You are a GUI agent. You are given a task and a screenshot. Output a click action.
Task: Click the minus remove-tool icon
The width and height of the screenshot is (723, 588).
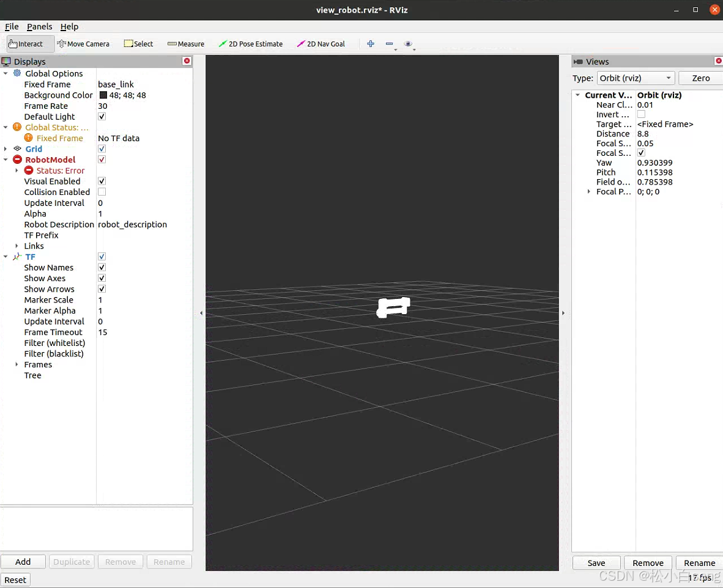(x=389, y=44)
